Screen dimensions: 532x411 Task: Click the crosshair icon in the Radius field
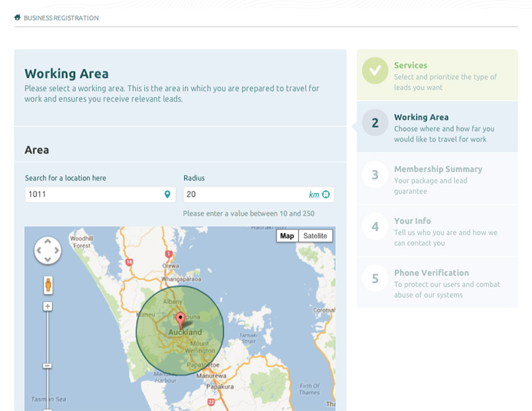pyautogui.click(x=326, y=194)
